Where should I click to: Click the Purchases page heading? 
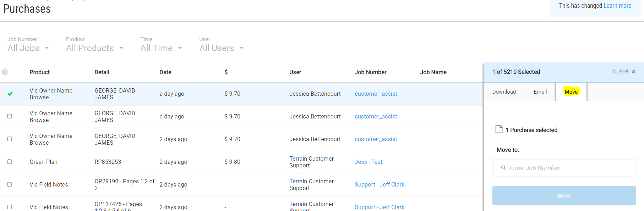27,9
